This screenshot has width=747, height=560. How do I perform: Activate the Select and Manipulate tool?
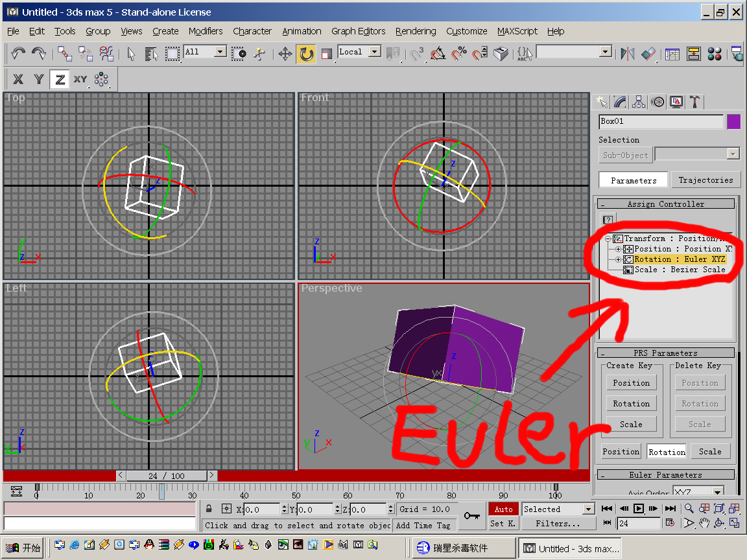tap(259, 53)
